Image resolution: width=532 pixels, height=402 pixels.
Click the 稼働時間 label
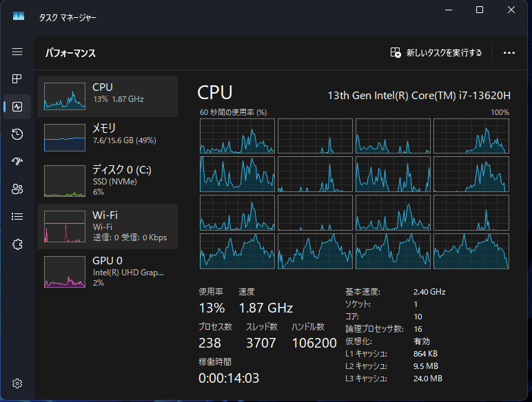coord(215,362)
